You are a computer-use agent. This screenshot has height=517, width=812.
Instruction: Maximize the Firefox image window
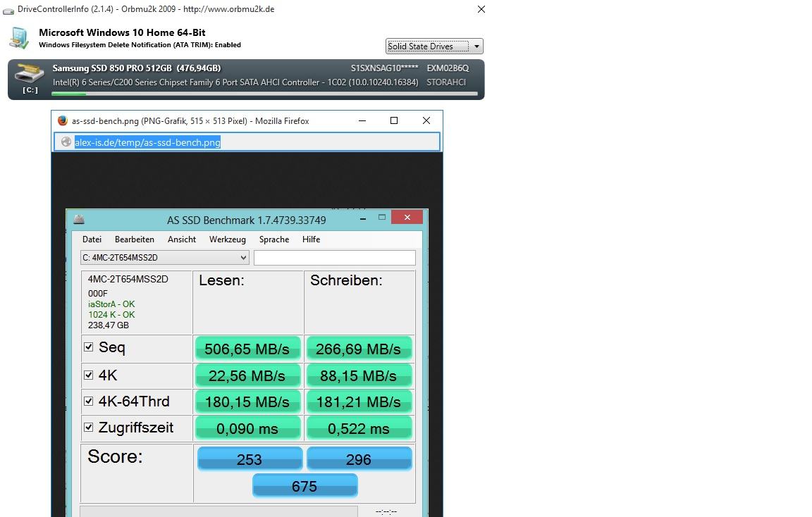point(394,120)
